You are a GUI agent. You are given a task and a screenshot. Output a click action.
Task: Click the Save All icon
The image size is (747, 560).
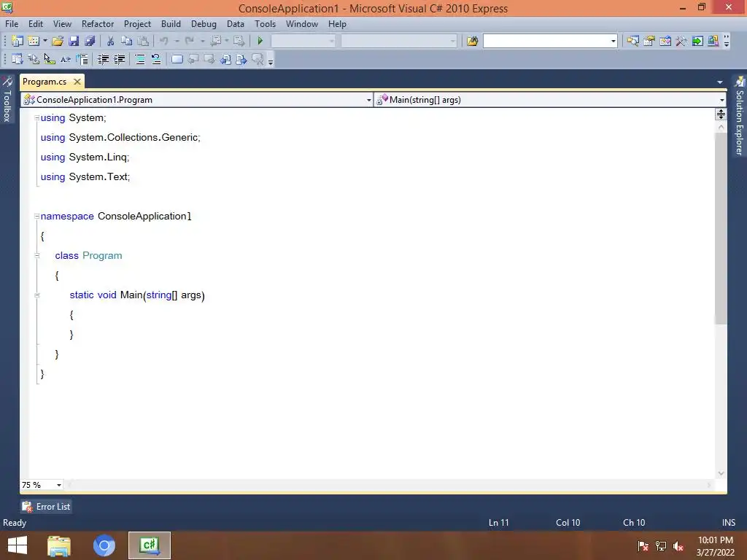(90, 41)
